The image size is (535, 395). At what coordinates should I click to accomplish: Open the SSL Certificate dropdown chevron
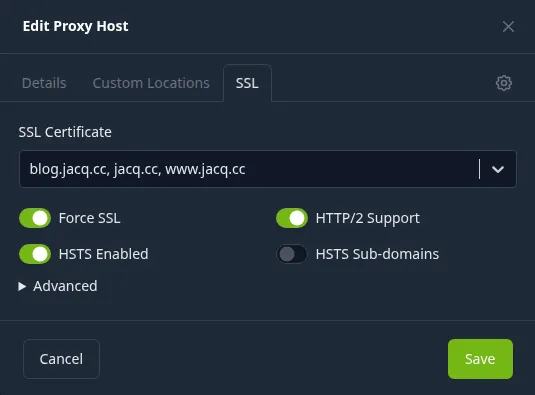click(x=498, y=169)
